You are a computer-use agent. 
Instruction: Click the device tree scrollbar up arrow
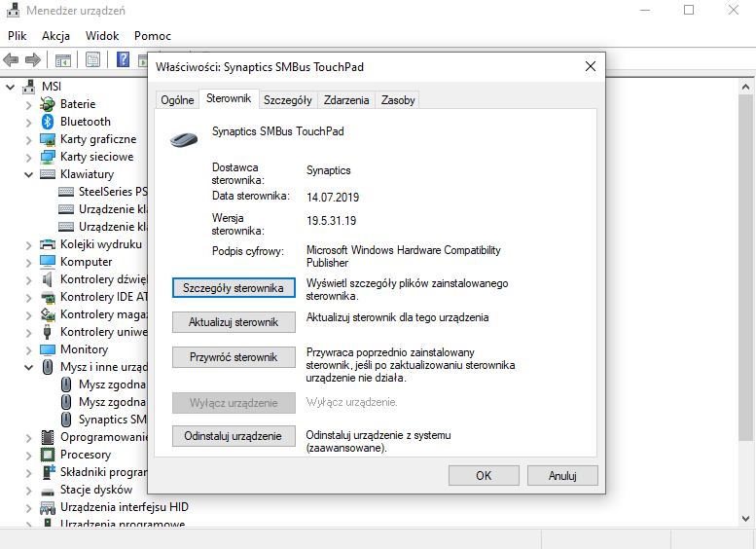(x=745, y=88)
